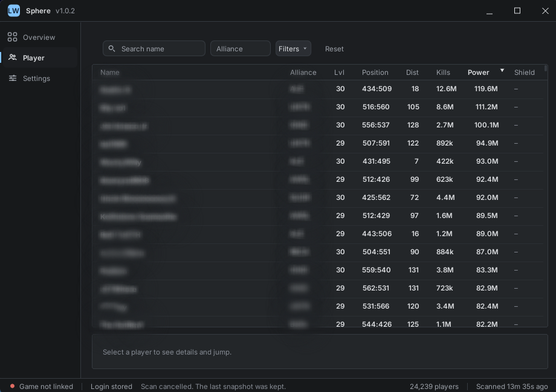Sort table by Position column header
Screen dimensions: 556x392
tap(375, 72)
